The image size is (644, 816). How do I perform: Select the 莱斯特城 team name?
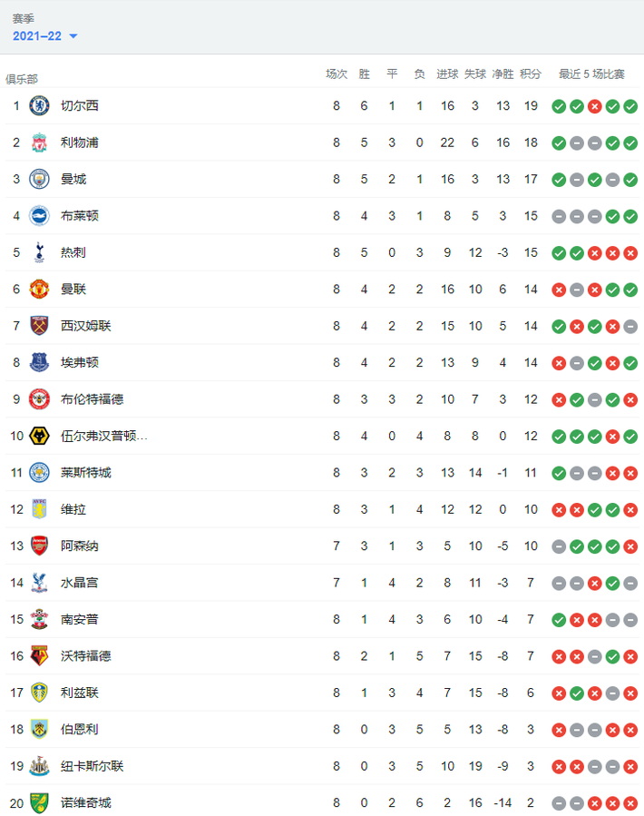tap(86, 472)
